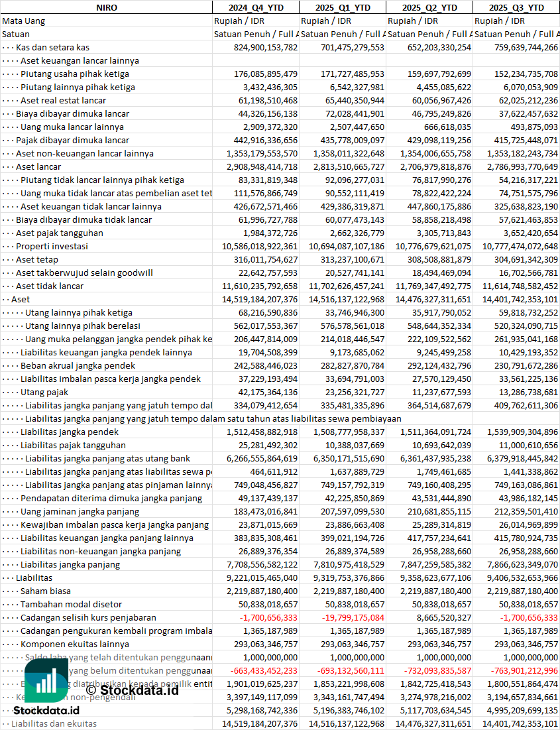
Task: Click Uang jaminan jangka panjang label
Action: pyautogui.click(x=80, y=512)
